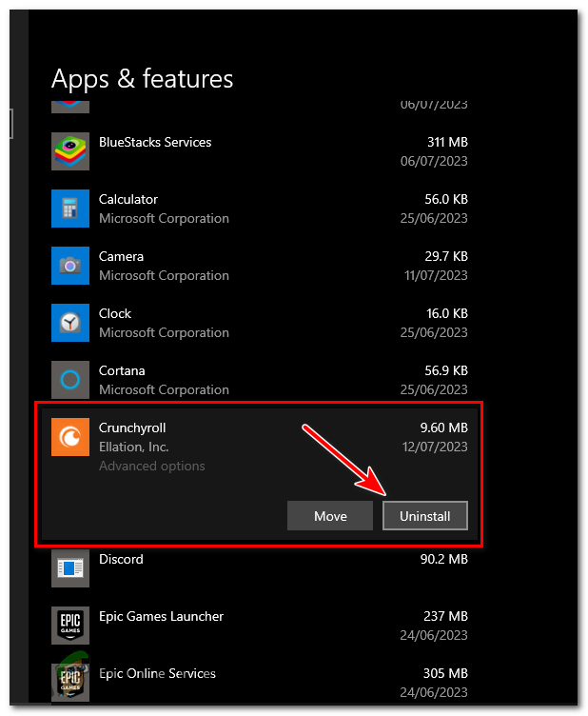
Task: Click the 311 MB size of BlueStacks Services
Action: [447, 142]
